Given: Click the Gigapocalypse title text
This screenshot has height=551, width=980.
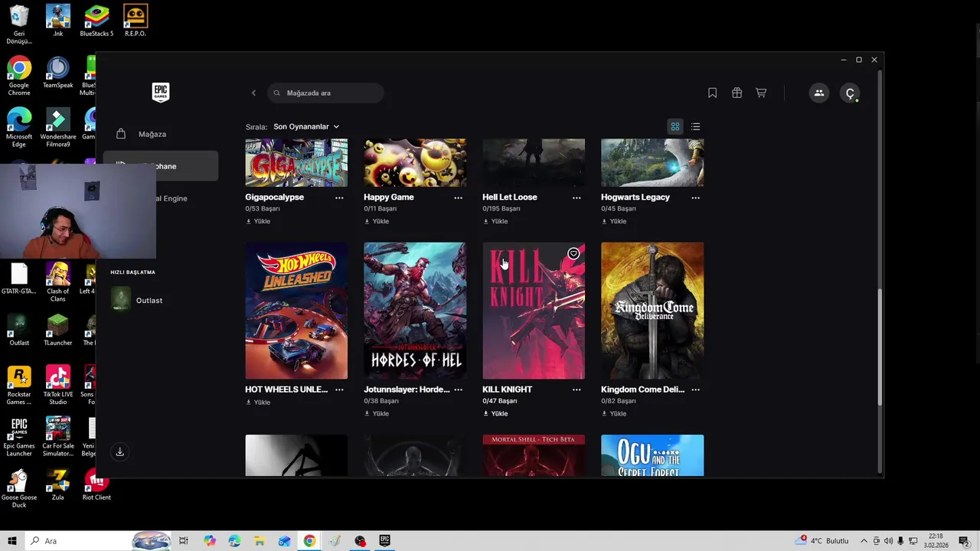Looking at the screenshot, I should point(274,197).
